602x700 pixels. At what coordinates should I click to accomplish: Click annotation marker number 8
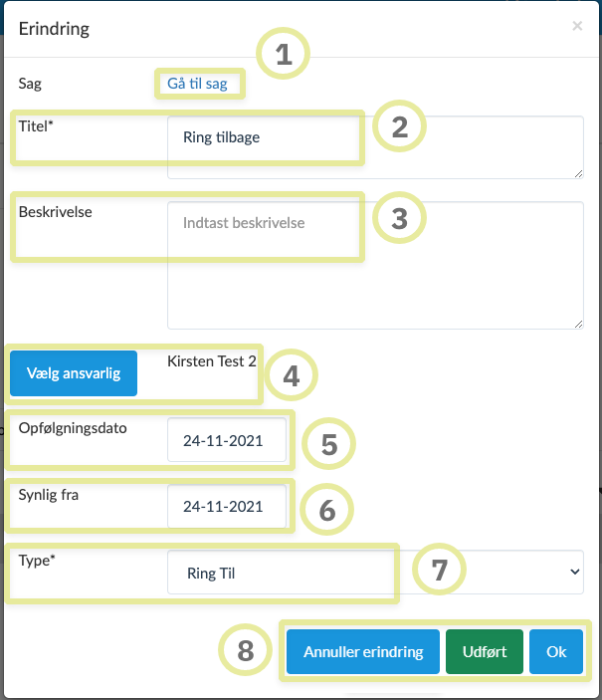point(246,651)
